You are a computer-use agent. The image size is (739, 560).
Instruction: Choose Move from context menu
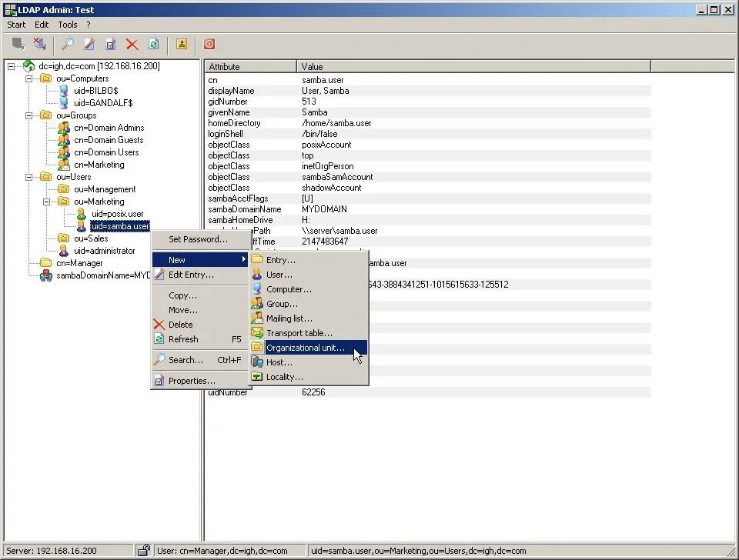pos(200,310)
